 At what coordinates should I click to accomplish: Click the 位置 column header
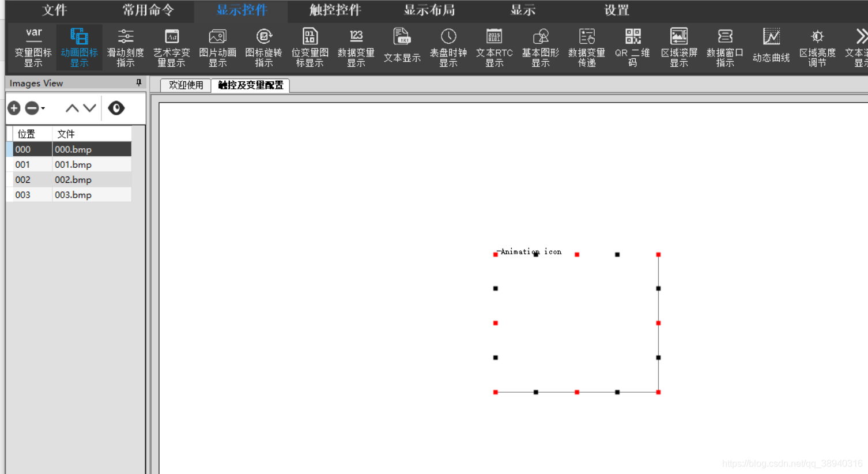pyautogui.click(x=32, y=134)
